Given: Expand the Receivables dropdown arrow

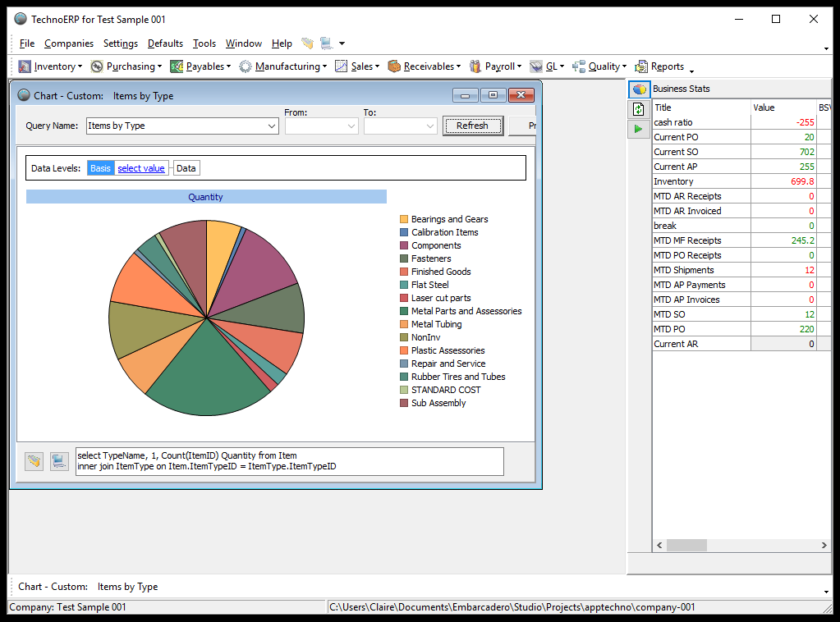Looking at the screenshot, I should (x=458, y=66).
